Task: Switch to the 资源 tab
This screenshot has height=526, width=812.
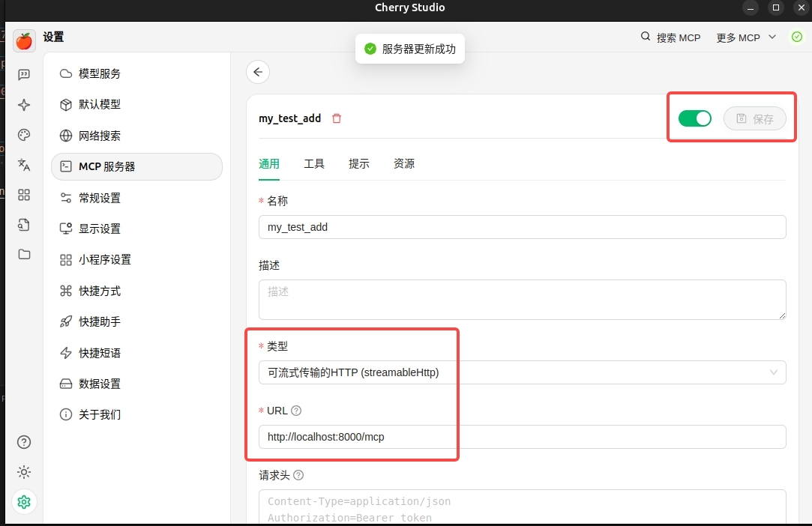Action: [404, 164]
